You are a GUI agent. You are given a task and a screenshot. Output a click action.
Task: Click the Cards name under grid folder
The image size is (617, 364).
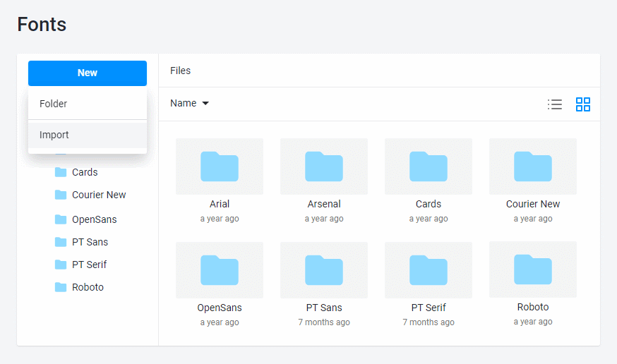429,204
